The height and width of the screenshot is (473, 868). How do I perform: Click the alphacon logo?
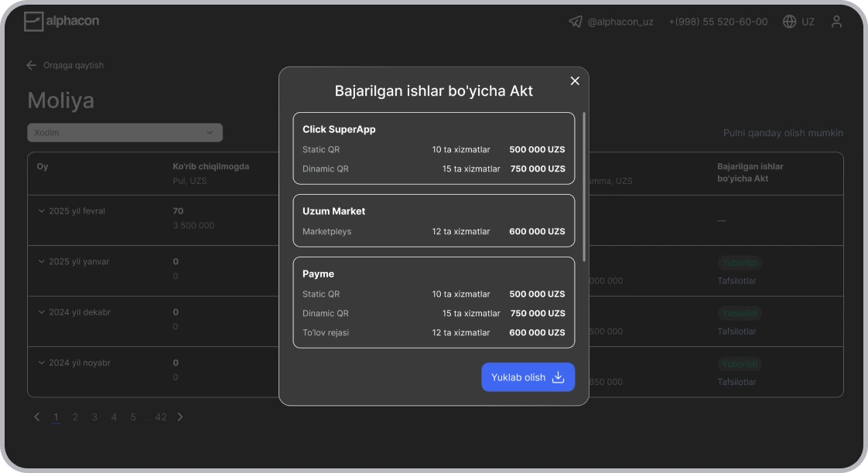(x=61, y=22)
